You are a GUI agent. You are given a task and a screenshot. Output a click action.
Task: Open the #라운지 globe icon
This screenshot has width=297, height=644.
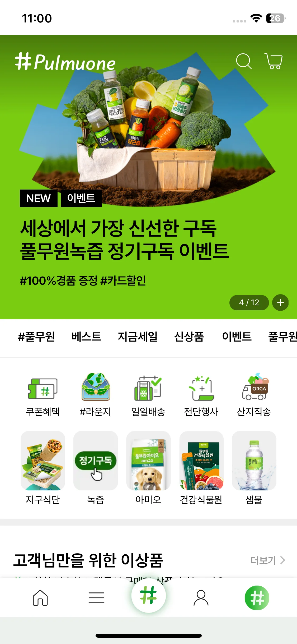[x=96, y=387]
